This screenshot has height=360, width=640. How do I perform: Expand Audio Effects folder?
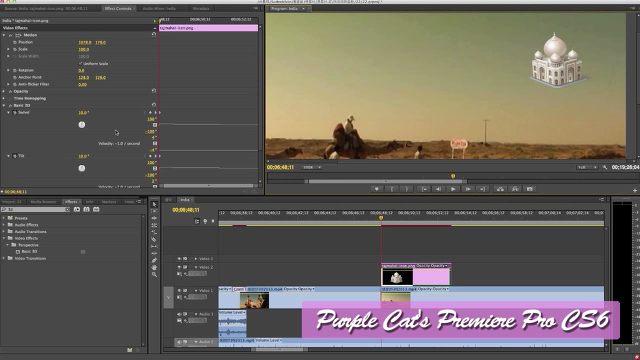pyautogui.click(x=4, y=224)
